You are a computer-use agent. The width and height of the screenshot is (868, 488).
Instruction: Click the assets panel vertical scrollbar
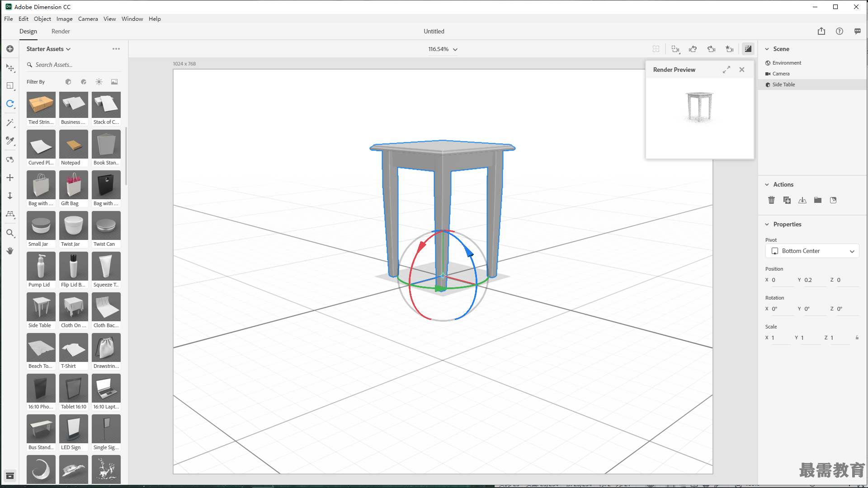click(126, 156)
